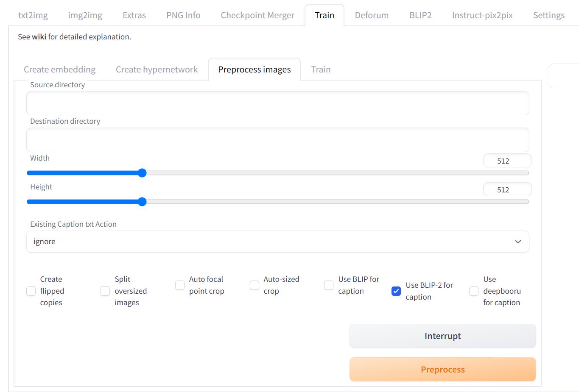Open the Settings tab

548,15
